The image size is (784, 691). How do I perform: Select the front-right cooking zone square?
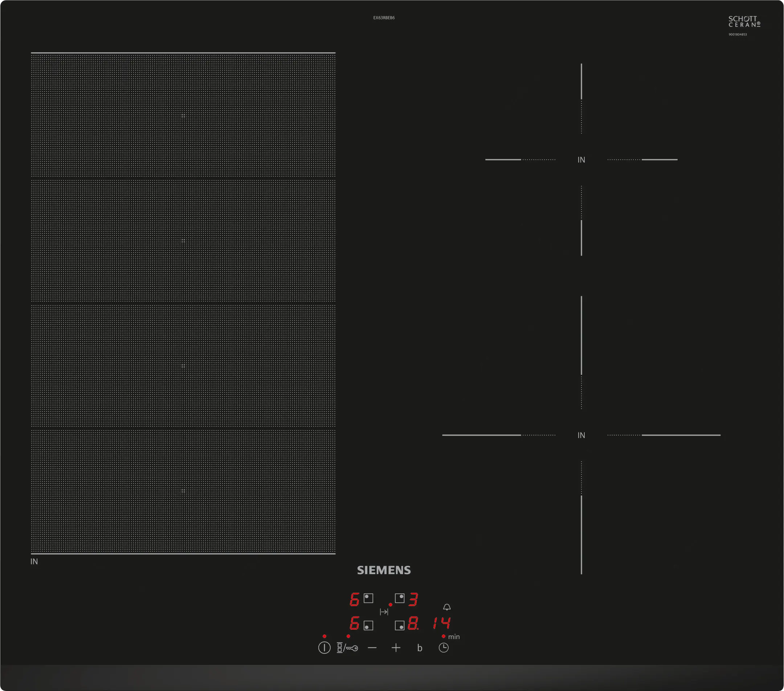coord(400,625)
